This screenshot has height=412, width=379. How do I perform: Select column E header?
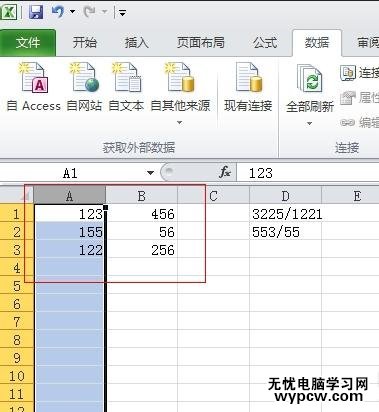click(x=350, y=196)
